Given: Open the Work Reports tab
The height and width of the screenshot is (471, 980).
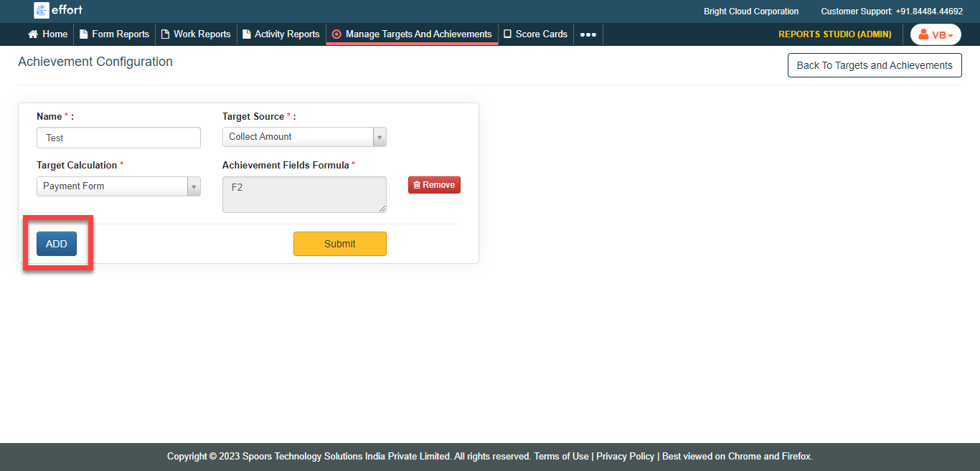Looking at the screenshot, I should (x=202, y=34).
